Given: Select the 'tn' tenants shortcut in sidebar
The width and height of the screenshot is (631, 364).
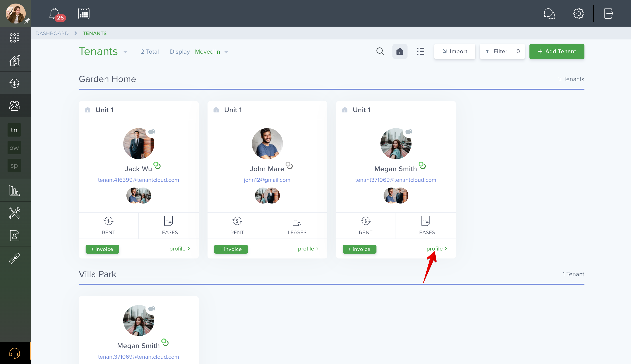Looking at the screenshot, I should pyautogui.click(x=14, y=130).
